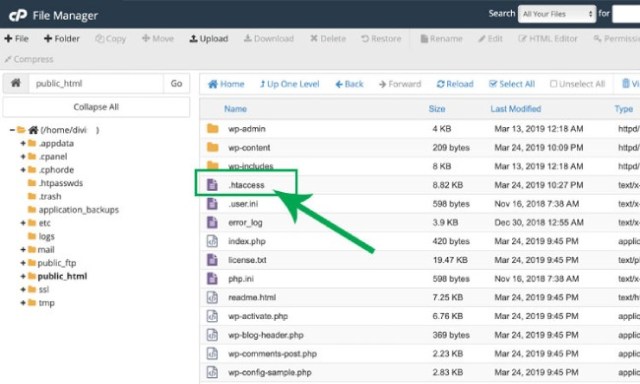The image size is (640, 384).
Task: Create a new file with + File
Action: pyautogui.click(x=16, y=39)
